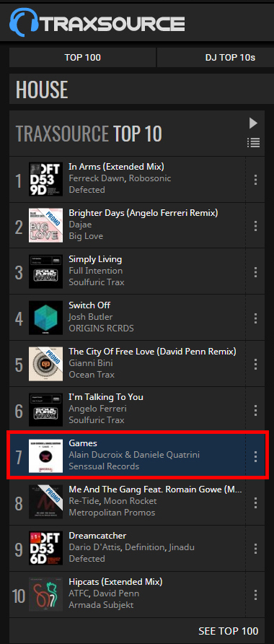Play the Traxsource Top 10 chart
Viewport: 274px width, 644px height.
[x=254, y=123]
